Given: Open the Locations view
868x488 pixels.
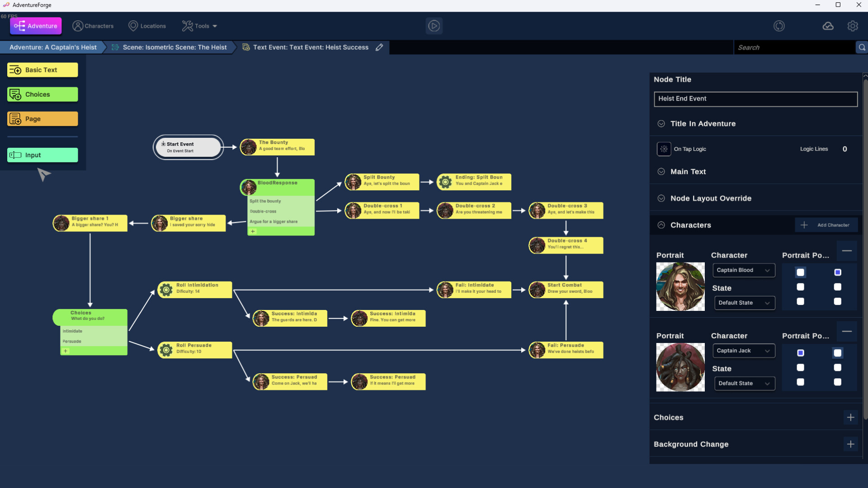Looking at the screenshot, I should pos(147,26).
